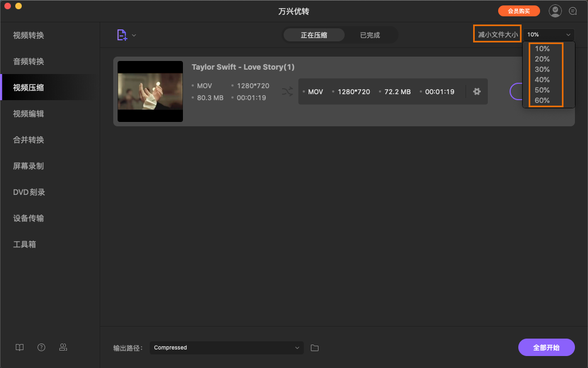Image resolution: width=588 pixels, height=368 pixels.
Task: Click the feedback message icon
Action: pos(573,11)
